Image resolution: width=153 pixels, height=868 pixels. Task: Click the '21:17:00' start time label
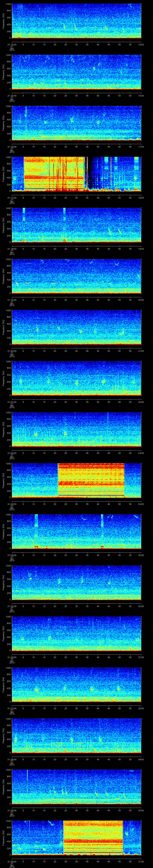12,197
